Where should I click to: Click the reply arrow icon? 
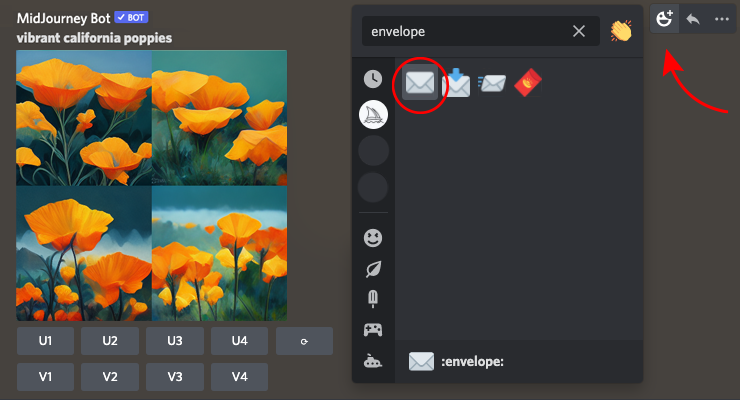point(693,19)
